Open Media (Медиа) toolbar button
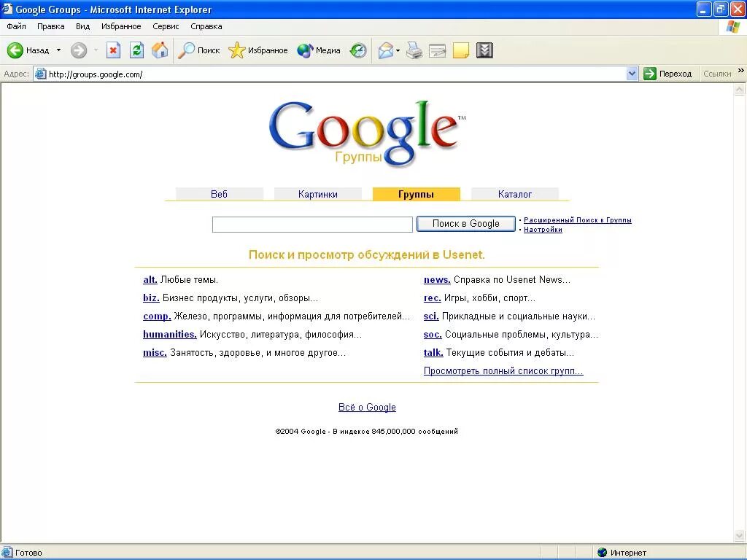This screenshot has height=560, width=747. [318, 50]
